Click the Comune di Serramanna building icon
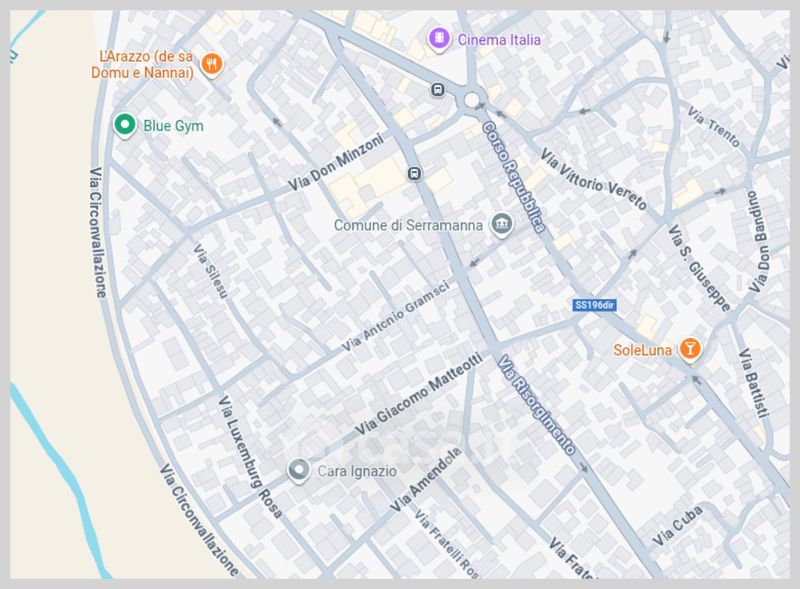This screenshot has height=589, width=800. 502,226
